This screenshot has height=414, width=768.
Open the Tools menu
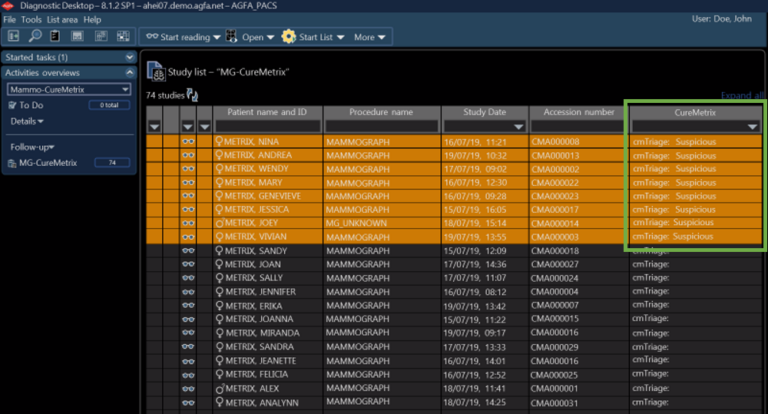point(31,19)
